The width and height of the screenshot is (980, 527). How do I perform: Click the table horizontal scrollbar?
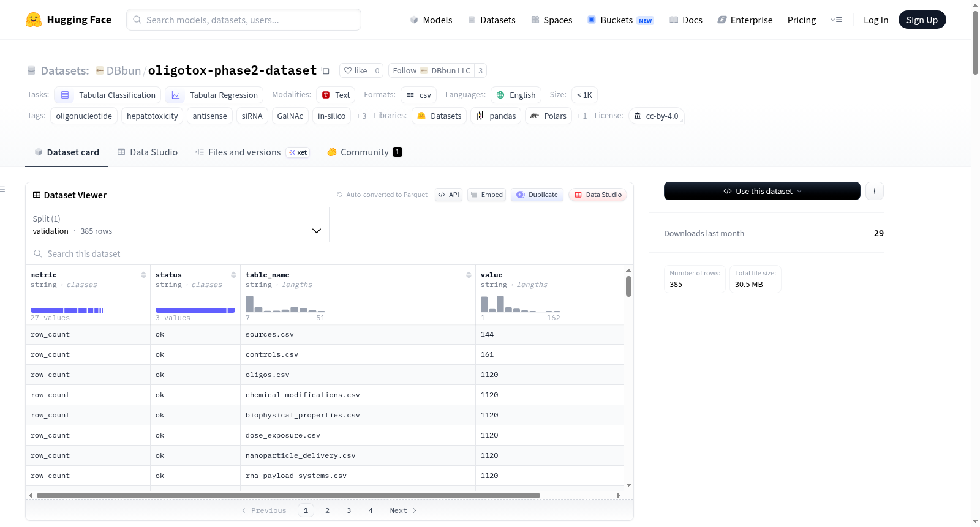(x=288, y=495)
